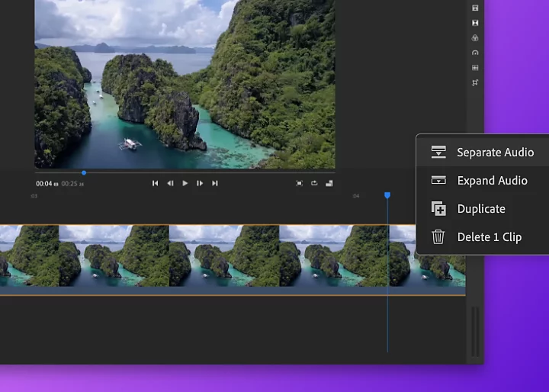Click Duplicate in the context menu
Image resolution: width=549 pixels, height=392 pixels.
click(x=481, y=209)
